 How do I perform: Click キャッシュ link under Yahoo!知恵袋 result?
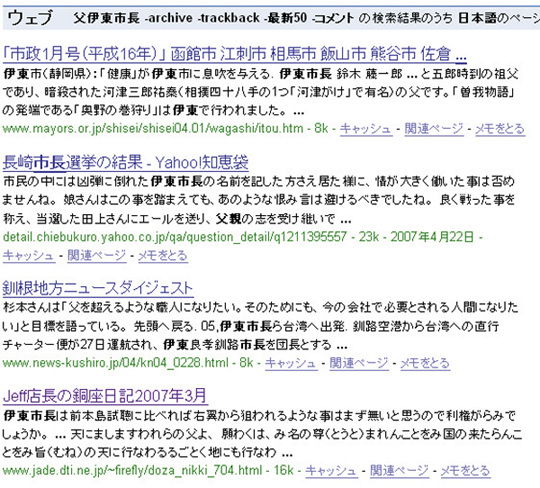29,255
